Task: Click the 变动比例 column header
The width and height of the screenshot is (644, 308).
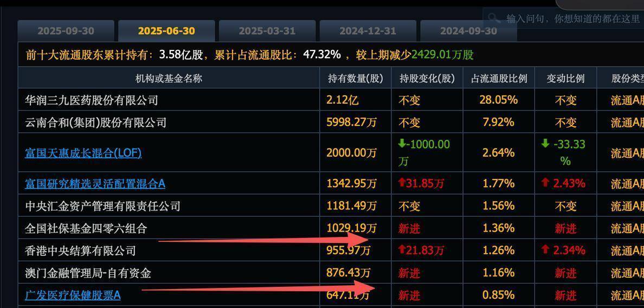Action: tap(565, 78)
